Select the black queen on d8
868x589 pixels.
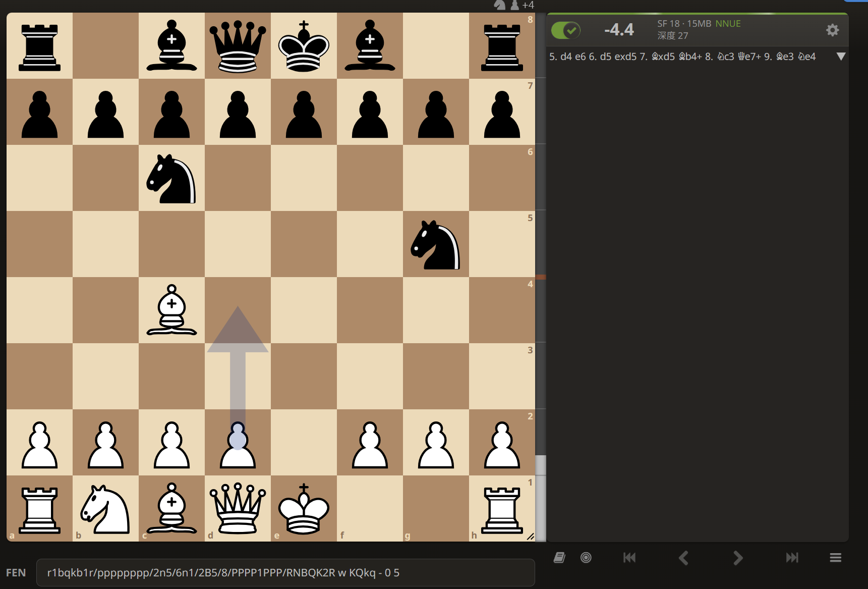coord(238,46)
